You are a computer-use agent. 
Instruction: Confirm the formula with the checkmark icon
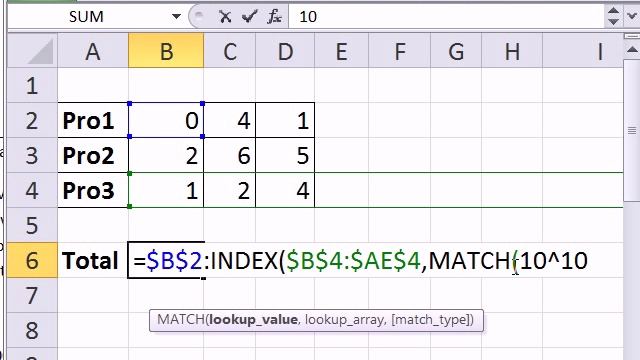[x=249, y=17]
